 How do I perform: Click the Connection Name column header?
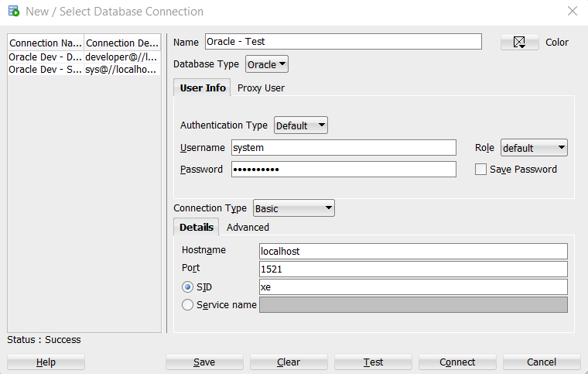46,43
